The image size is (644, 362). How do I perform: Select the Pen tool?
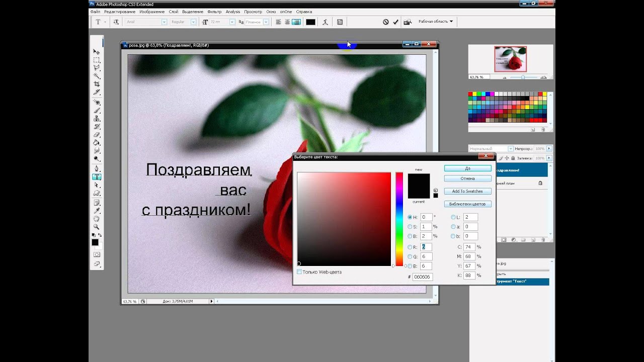[x=96, y=168]
